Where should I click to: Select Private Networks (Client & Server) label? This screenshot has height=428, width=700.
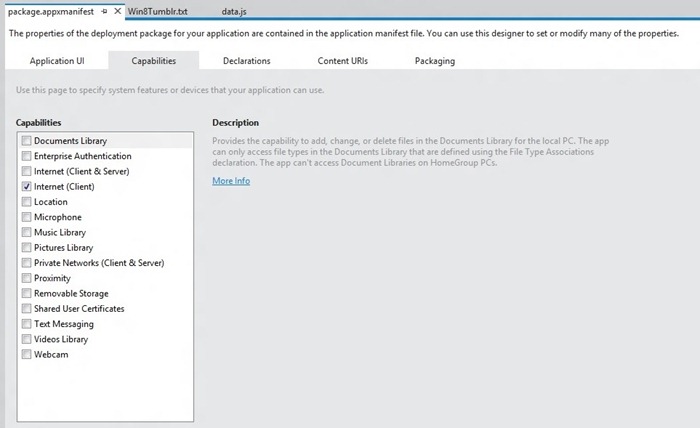point(99,262)
